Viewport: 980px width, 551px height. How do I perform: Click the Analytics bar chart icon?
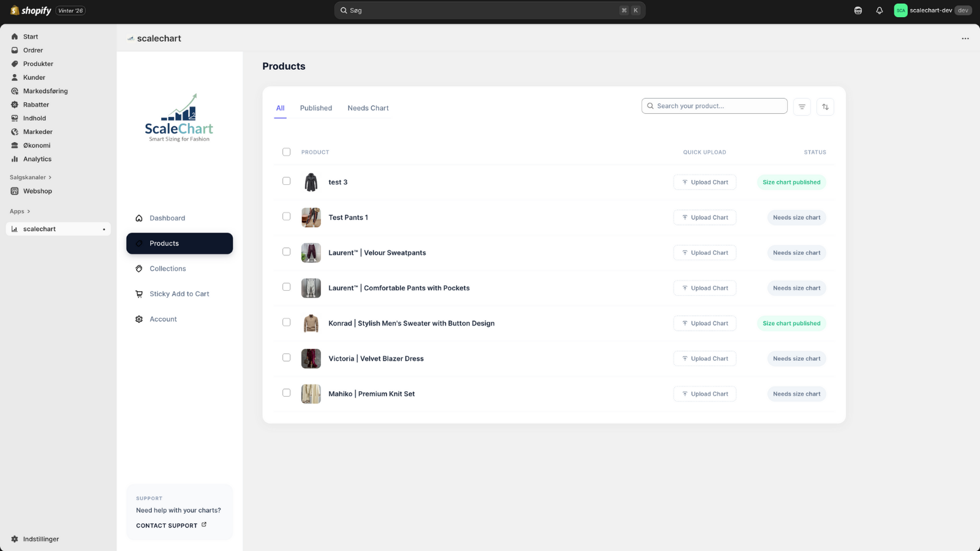point(15,159)
